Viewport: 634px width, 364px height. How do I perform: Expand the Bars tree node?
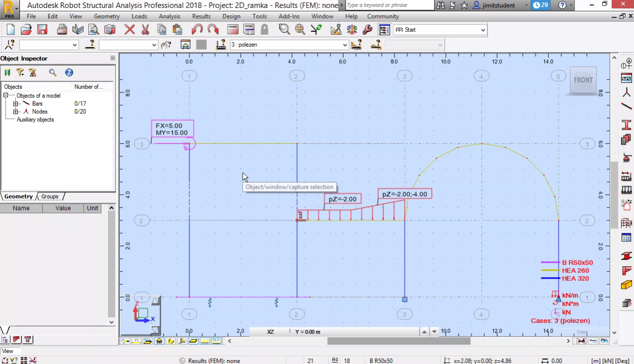coord(16,104)
